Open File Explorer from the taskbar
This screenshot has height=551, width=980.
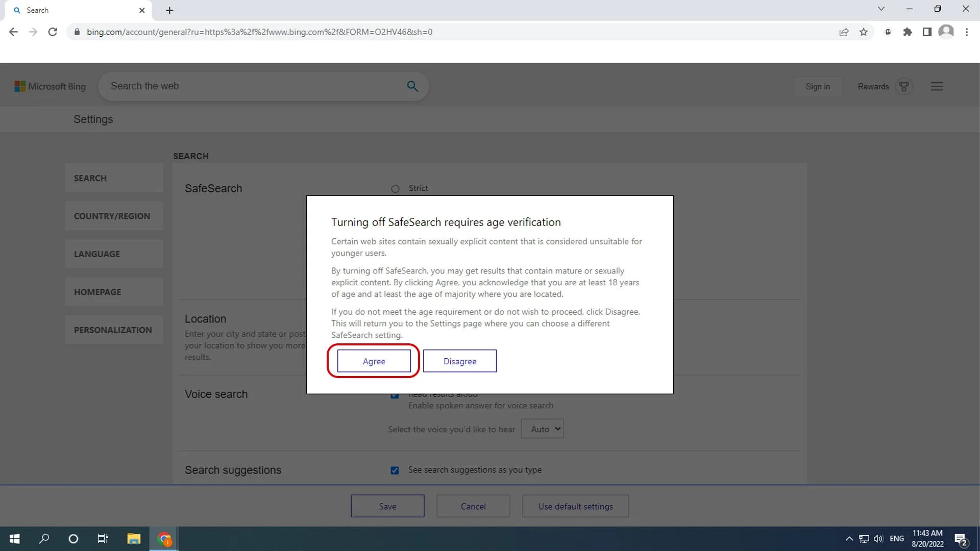pyautogui.click(x=134, y=539)
